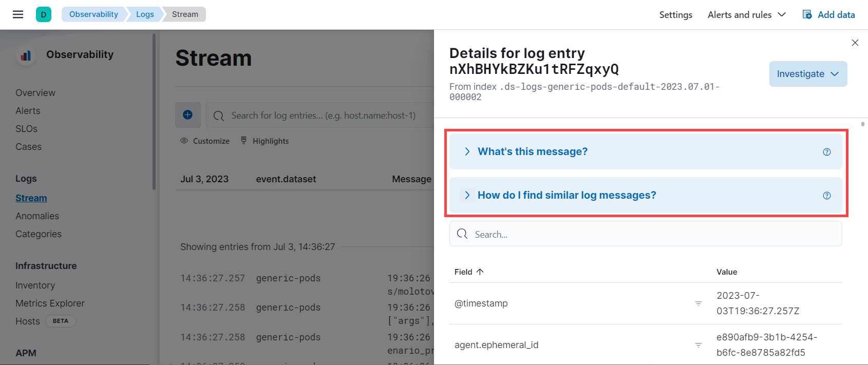This screenshot has width=868, height=365.
Task: Click the log details Search field
Action: click(x=646, y=234)
